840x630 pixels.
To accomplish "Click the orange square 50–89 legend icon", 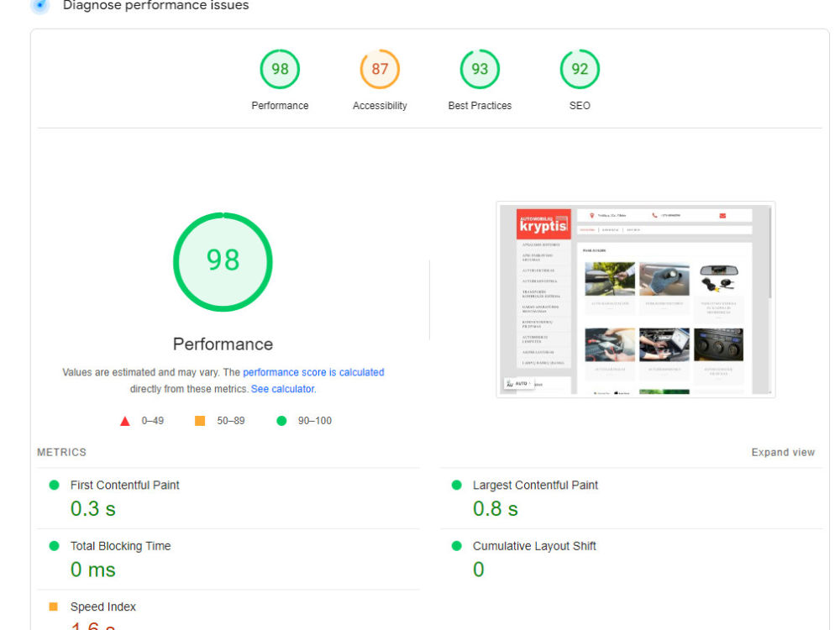I will (x=200, y=421).
